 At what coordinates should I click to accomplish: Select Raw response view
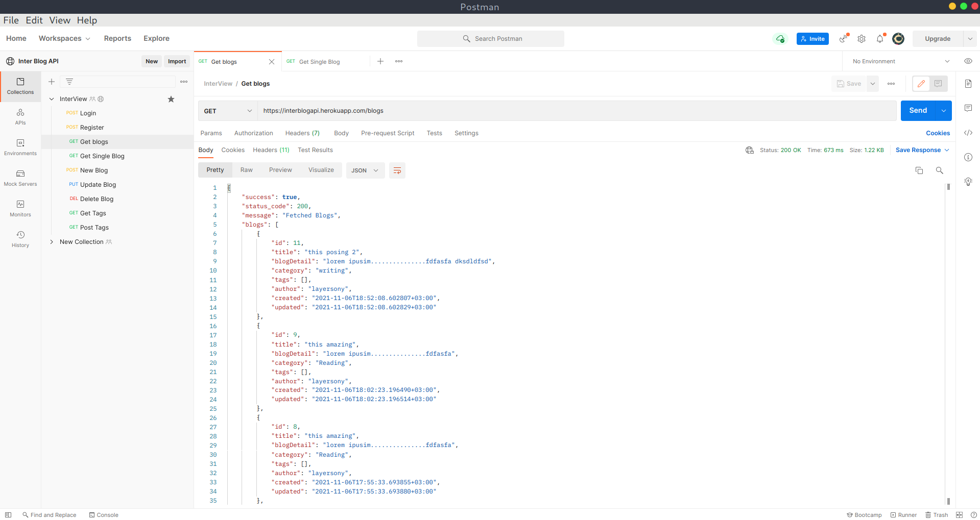[x=247, y=170]
